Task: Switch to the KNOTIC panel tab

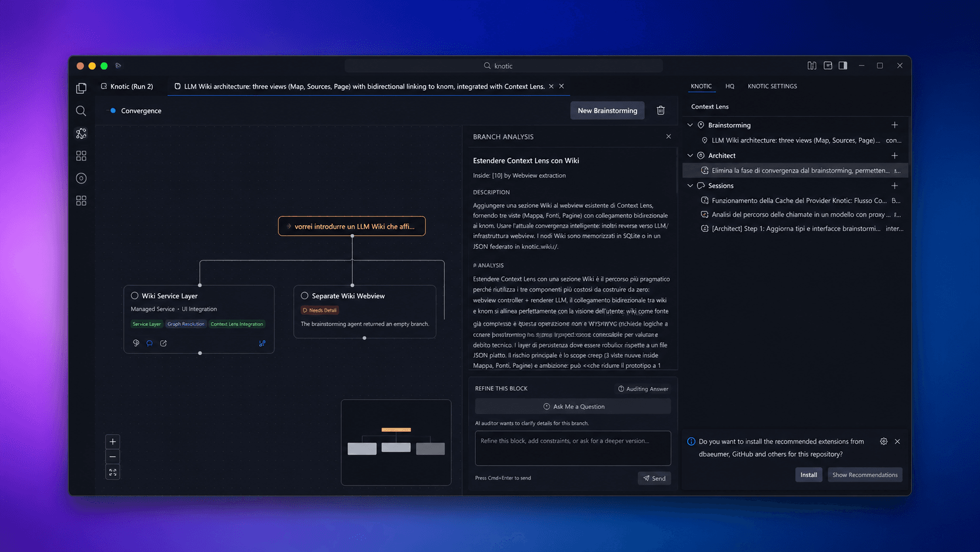Action: point(701,86)
